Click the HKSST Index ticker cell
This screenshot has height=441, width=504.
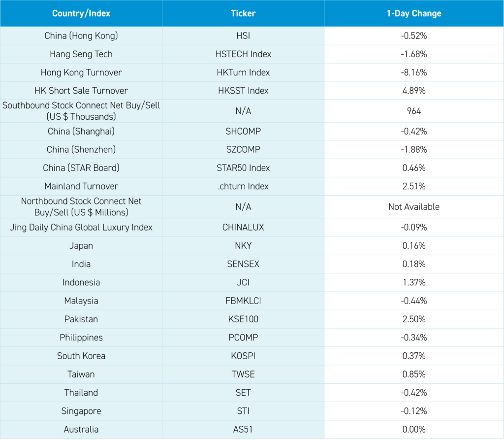[243, 91]
